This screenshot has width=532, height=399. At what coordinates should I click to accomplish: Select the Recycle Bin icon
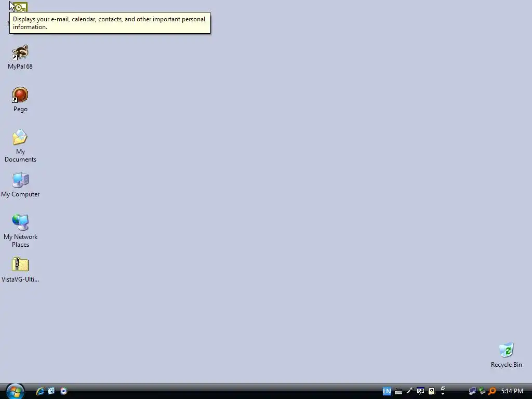tap(507, 350)
